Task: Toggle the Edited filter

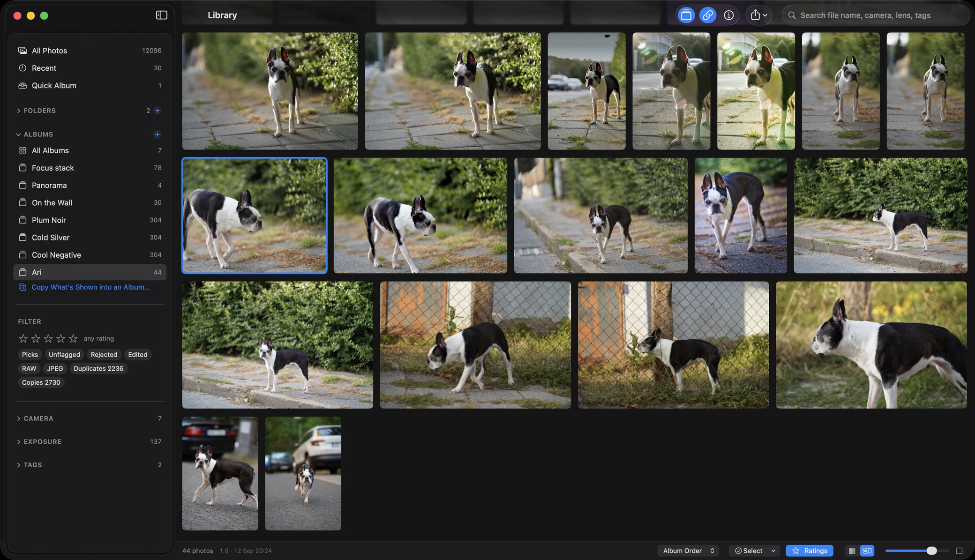Action: (138, 355)
